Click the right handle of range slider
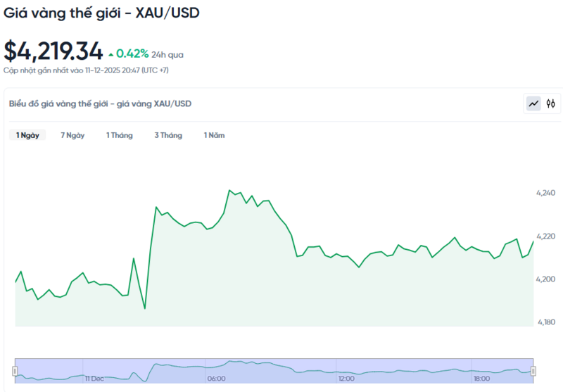The height and width of the screenshot is (392, 563). [x=533, y=371]
